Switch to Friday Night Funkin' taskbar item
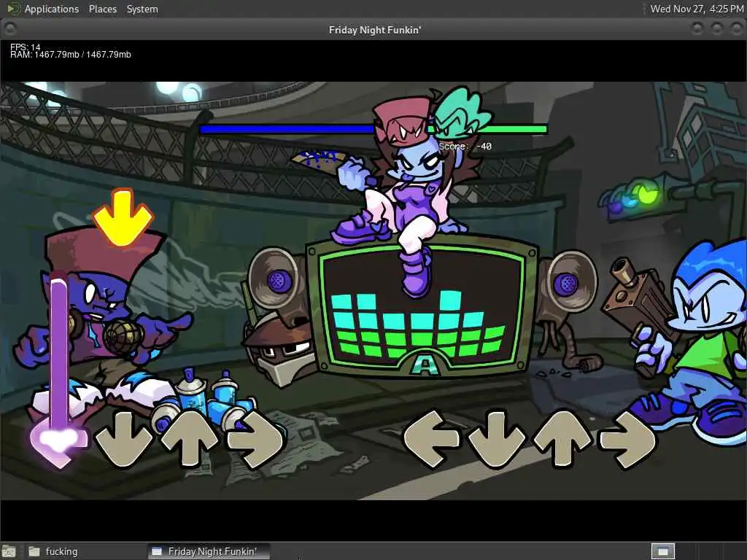Image resolution: width=747 pixels, height=560 pixels. (x=209, y=551)
